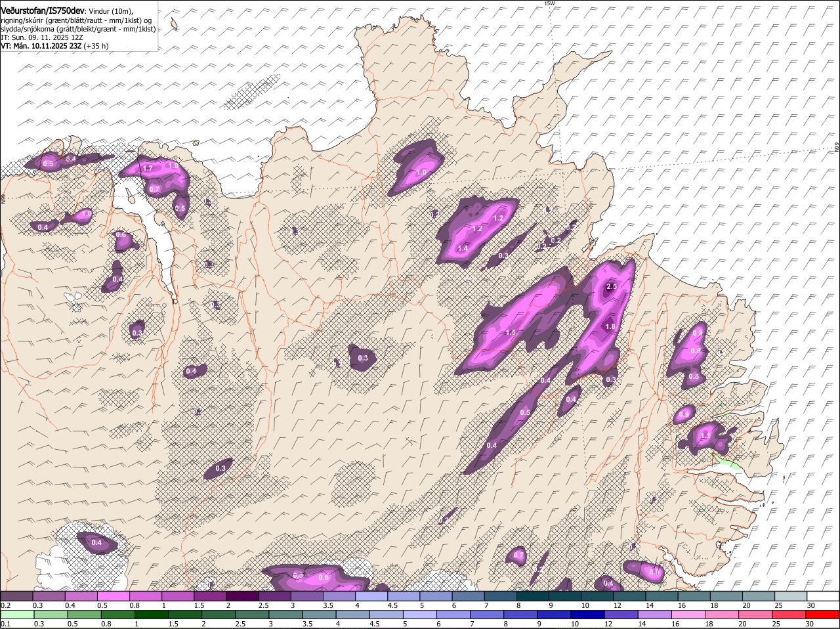Click the 1.8 precipitation value on the map
Screen dimensions: 840x629
tap(610, 327)
